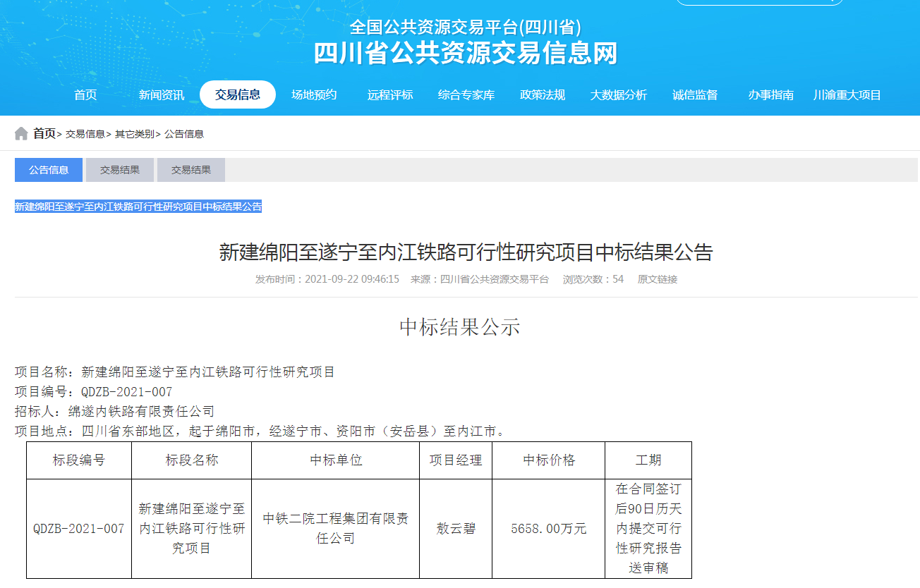
Task: Open 政策法规 navigation item
Action: [543, 95]
